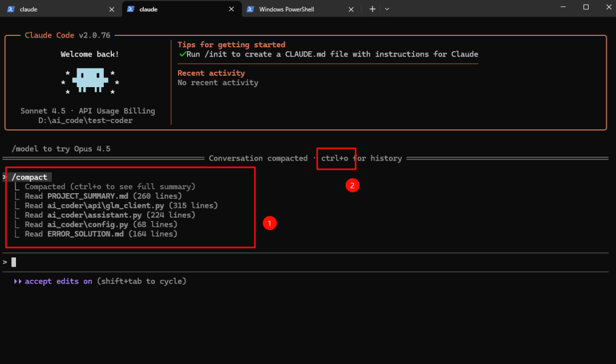Click the 'Welcome back!' text
The image size is (616, 364).
coord(90,54)
